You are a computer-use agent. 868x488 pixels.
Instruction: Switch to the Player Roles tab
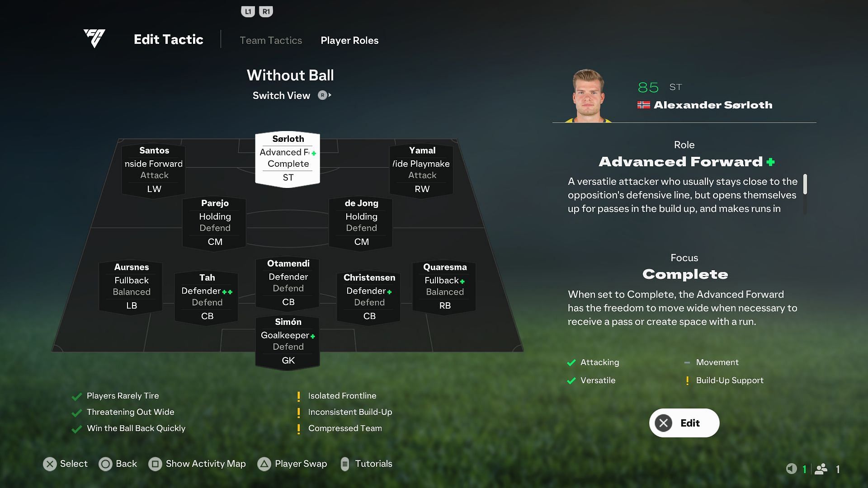[349, 40]
